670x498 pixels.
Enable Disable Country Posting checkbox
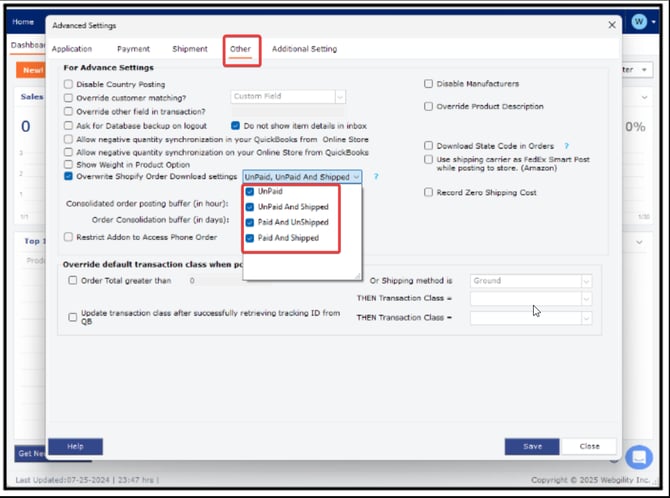tap(68, 84)
